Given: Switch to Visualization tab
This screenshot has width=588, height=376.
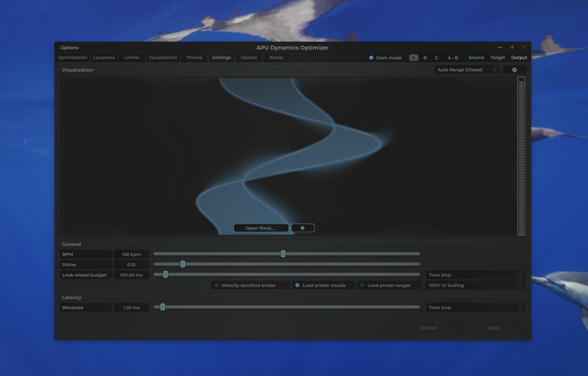Looking at the screenshot, I should (x=163, y=58).
